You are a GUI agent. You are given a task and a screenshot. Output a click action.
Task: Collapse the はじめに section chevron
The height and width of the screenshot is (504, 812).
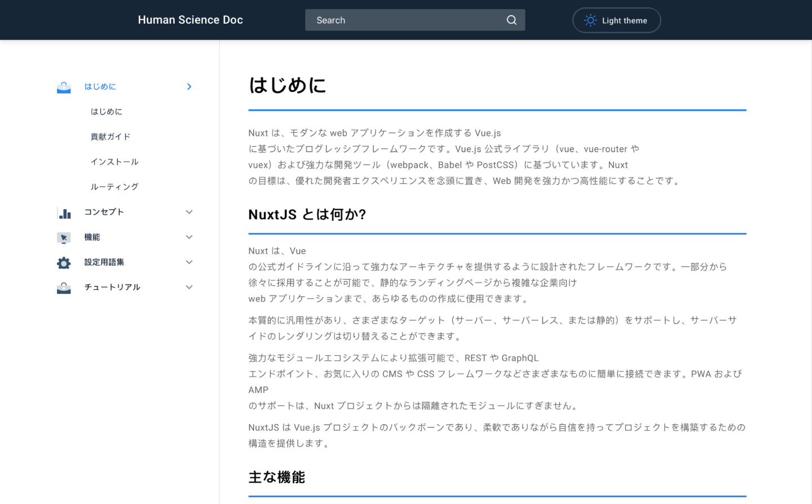(189, 87)
